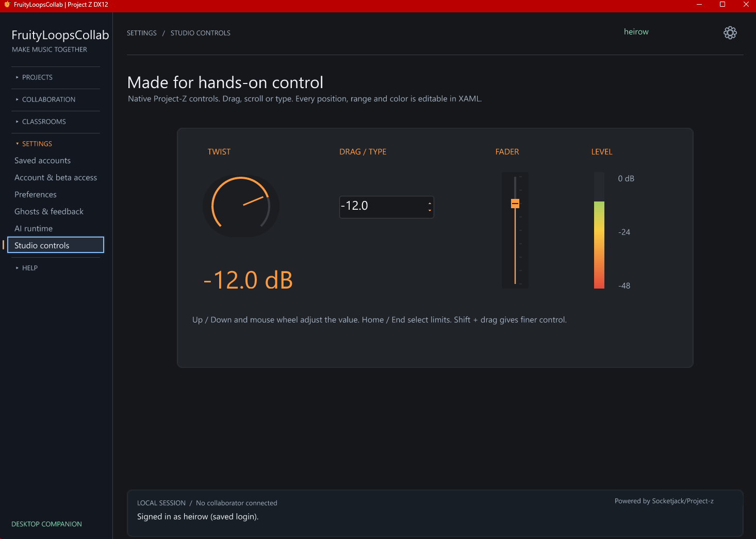Click the LEVEL label

(x=602, y=152)
